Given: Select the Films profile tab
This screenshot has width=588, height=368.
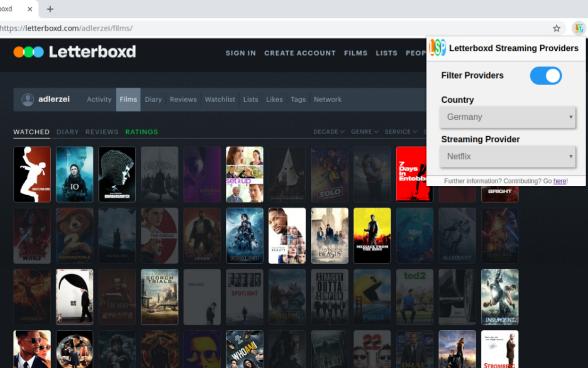Looking at the screenshot, I should click(x=128, y=99).
